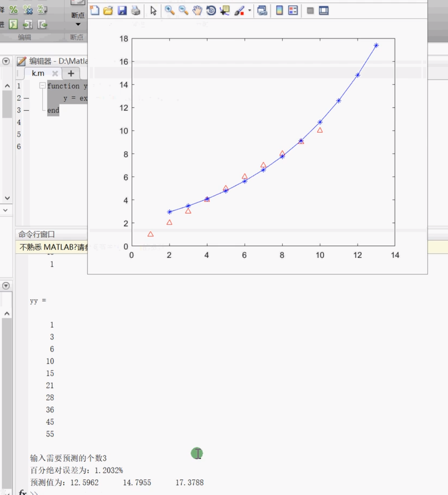The height and width of the screenshot is (495, 448).
Task: Click the 'yy =' output line
Action: 38,301
